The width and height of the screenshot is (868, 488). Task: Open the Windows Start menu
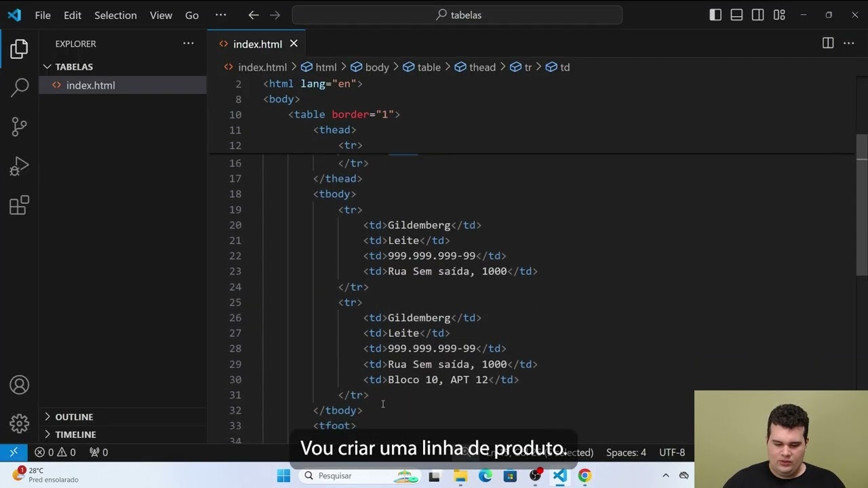[283, 476]
